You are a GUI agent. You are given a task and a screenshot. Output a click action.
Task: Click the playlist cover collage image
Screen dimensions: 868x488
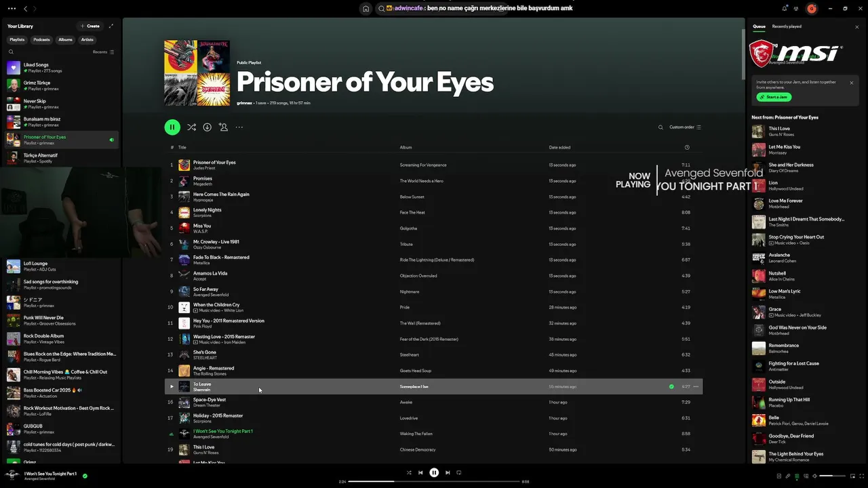[x=197, y=73]
